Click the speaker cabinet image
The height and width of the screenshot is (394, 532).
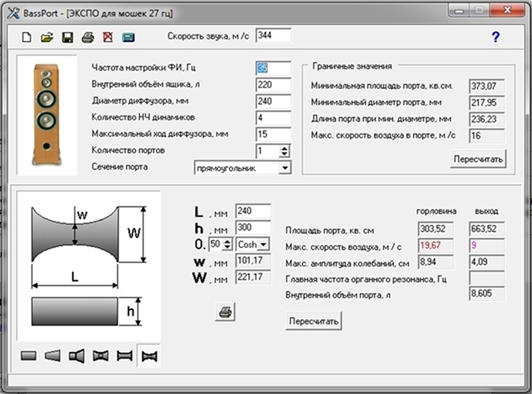[x=47, y=115]
